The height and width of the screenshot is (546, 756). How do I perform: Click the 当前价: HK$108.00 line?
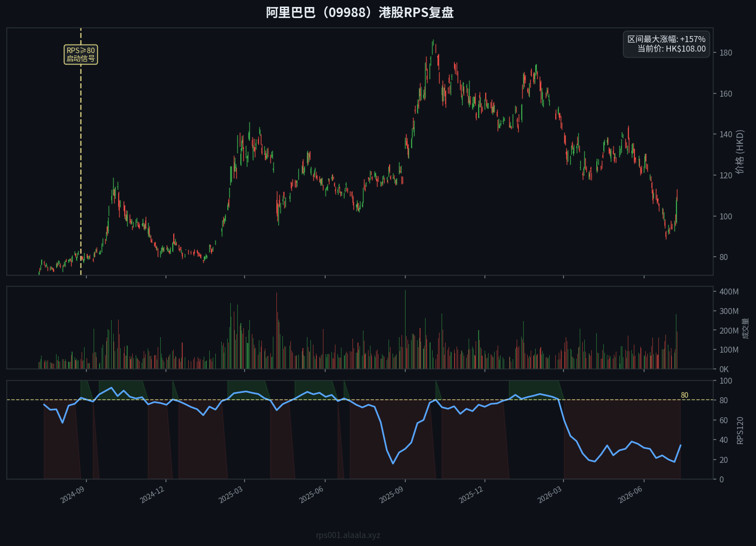coord(671,49)
